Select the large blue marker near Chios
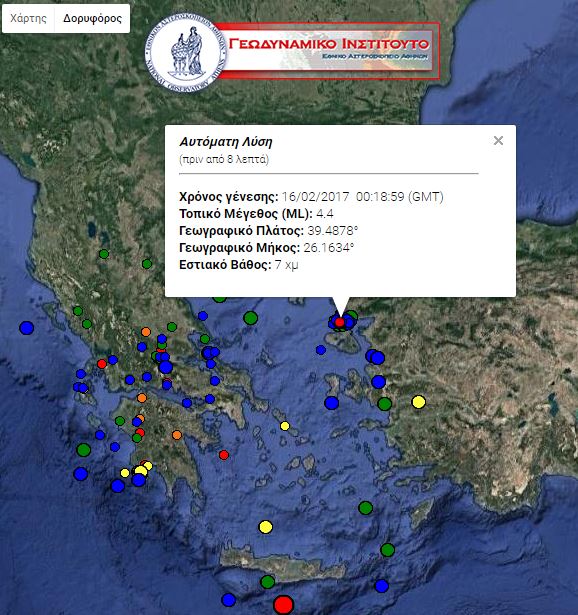The width and height of the screenshot is (578, 615). (331, 403)
